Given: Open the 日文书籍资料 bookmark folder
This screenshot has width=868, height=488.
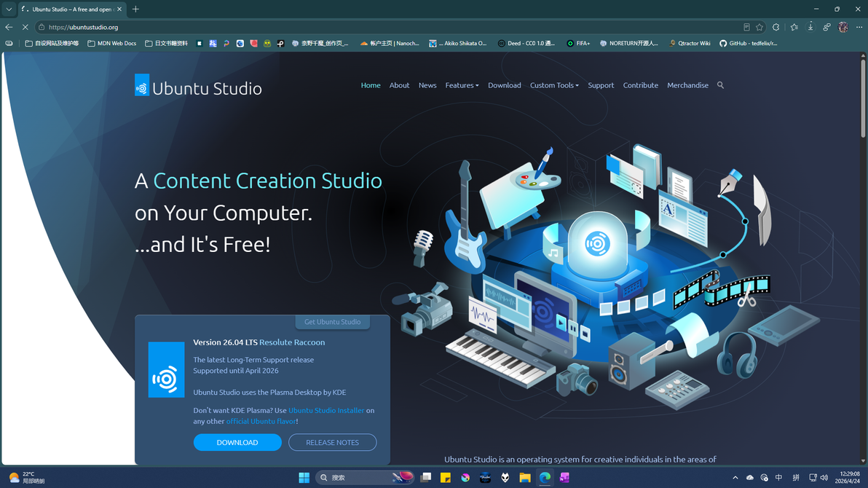Looking at the screenshot, I should tap(166, 43).
